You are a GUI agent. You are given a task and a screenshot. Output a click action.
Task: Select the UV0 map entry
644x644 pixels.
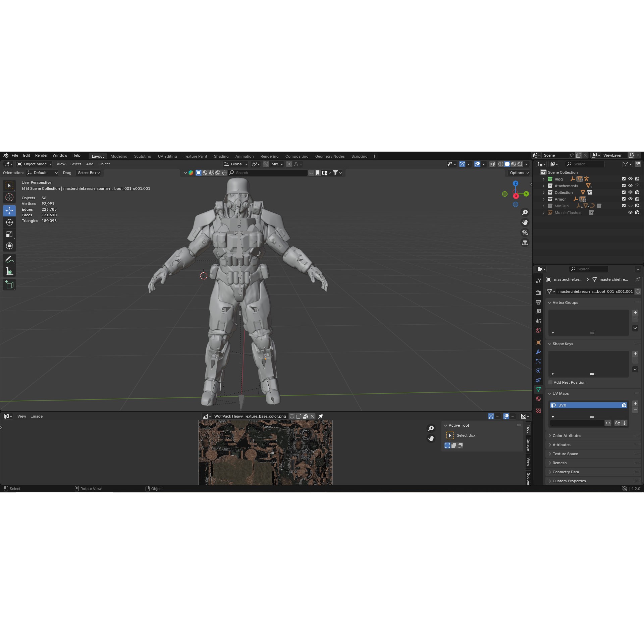point(589,405)
